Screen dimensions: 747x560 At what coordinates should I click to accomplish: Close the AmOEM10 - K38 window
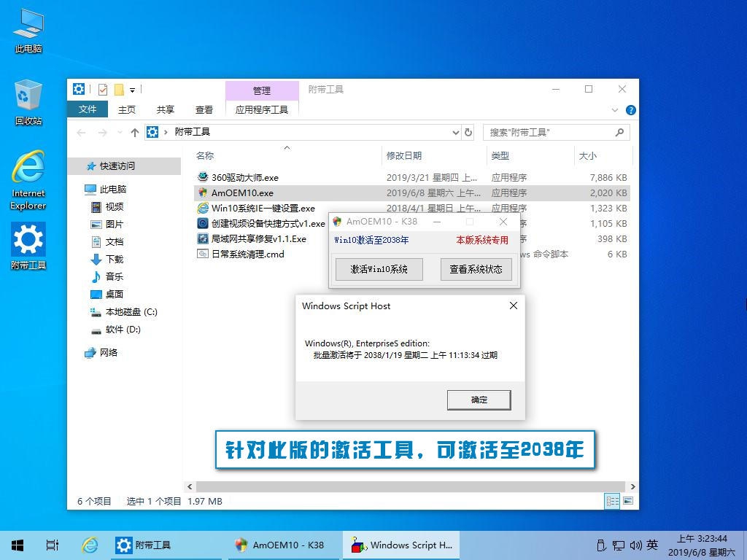click(503, 222)
